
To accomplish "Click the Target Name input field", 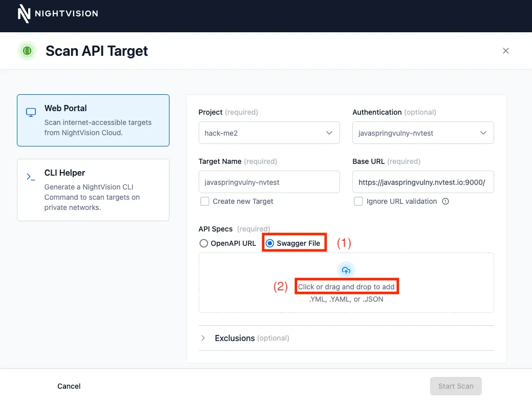I will 269,182.
